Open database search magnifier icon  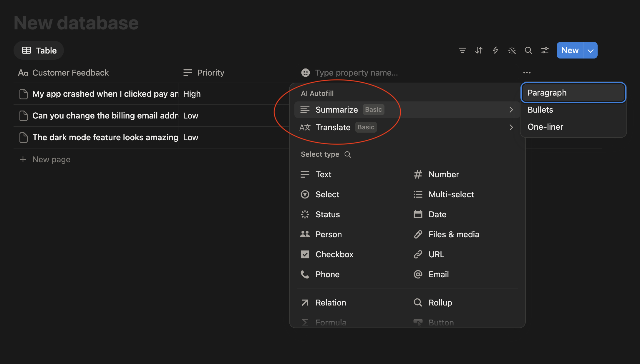point(528,51)
